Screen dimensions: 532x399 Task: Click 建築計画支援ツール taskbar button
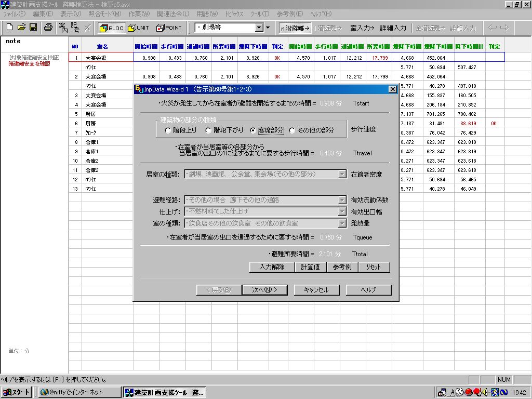[164, 392]
